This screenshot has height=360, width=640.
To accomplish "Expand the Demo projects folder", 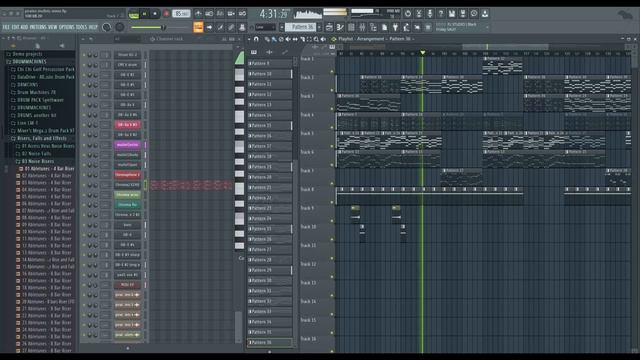I will click(27, 54).
